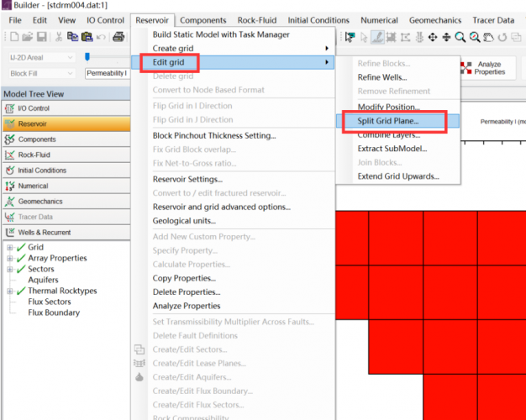
Task: Click the layer slider handle
Action: [88, 57]
